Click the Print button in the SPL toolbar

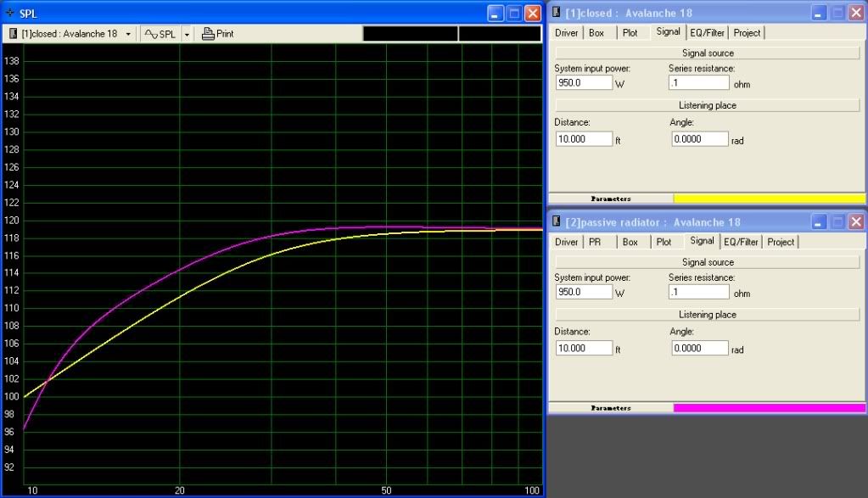(x=217, y=34)
